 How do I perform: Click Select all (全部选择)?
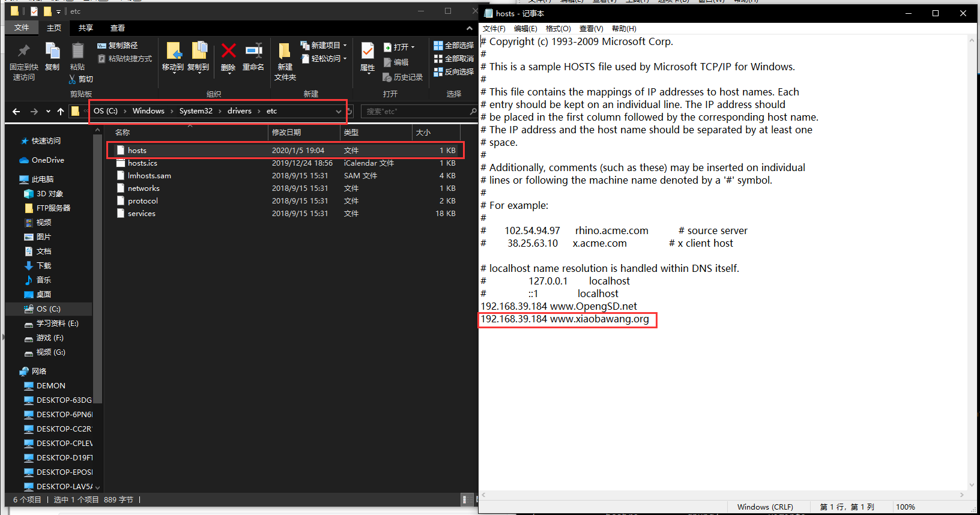[x=454, y=46]
